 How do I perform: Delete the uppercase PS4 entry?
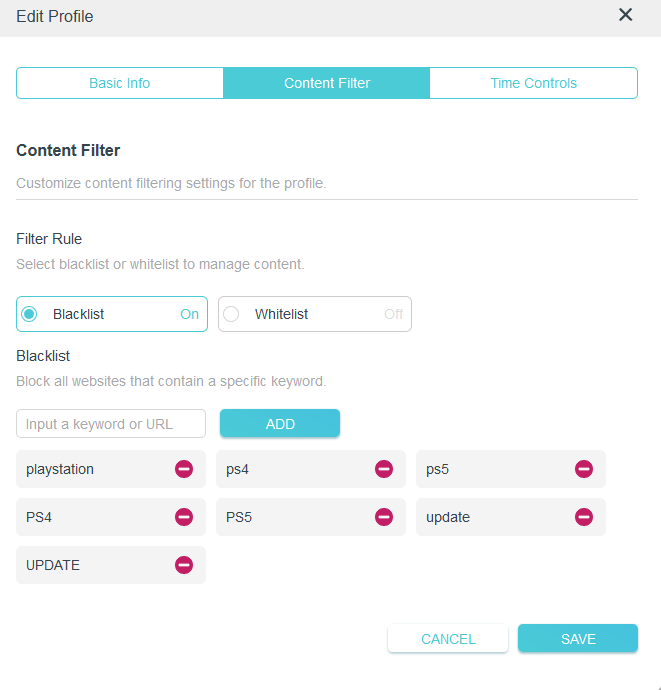coord(184,517)
